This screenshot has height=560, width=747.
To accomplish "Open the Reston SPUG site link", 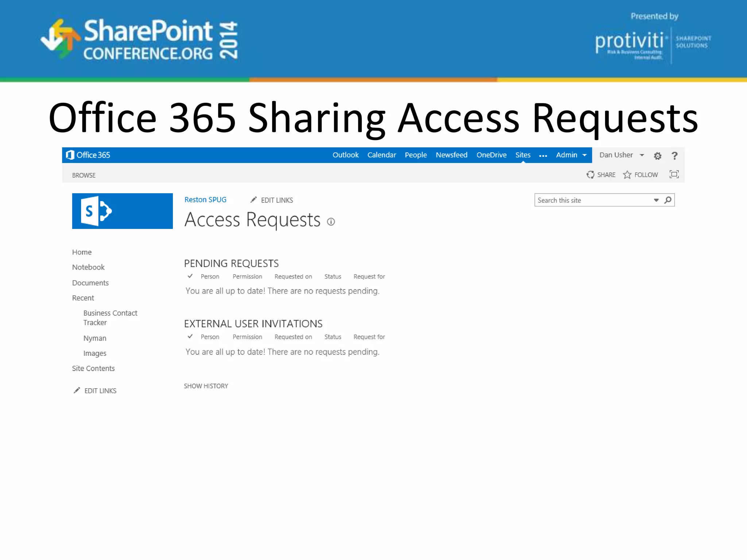I will 205,200.
